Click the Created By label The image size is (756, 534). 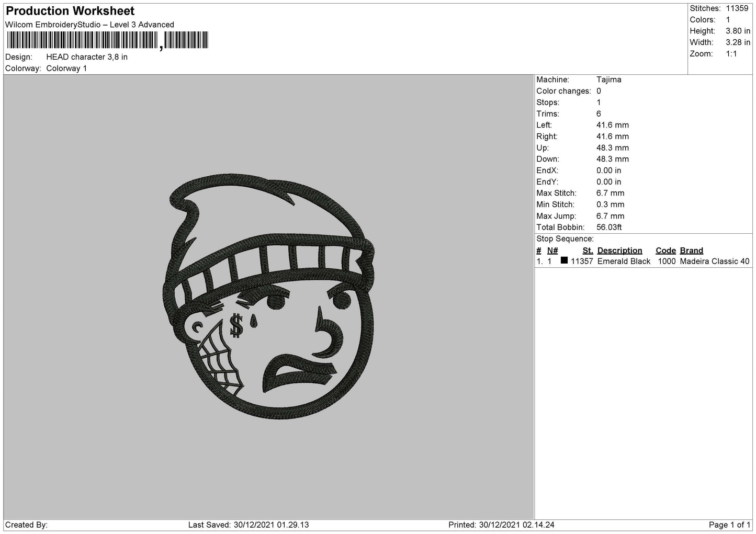click(x=26, y=525)
